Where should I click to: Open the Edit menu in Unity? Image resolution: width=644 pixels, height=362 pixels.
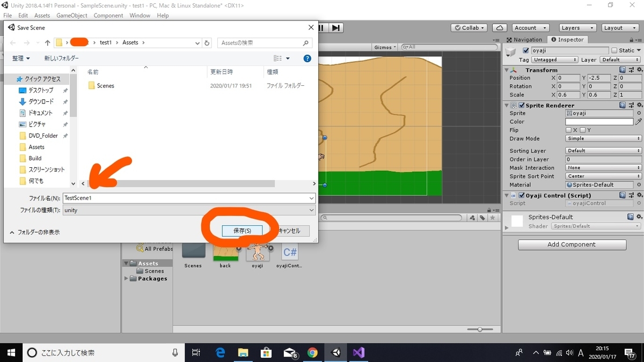23,16
